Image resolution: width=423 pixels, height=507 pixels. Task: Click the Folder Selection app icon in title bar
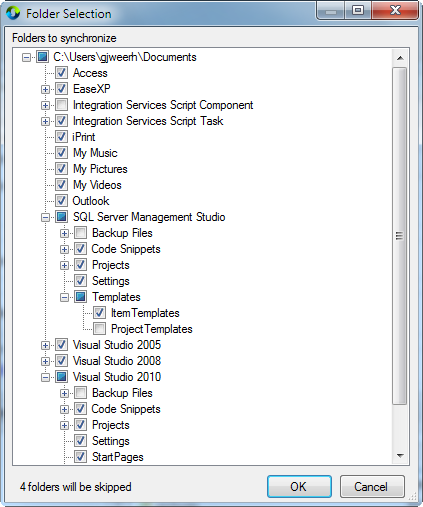tap(13, 13)
